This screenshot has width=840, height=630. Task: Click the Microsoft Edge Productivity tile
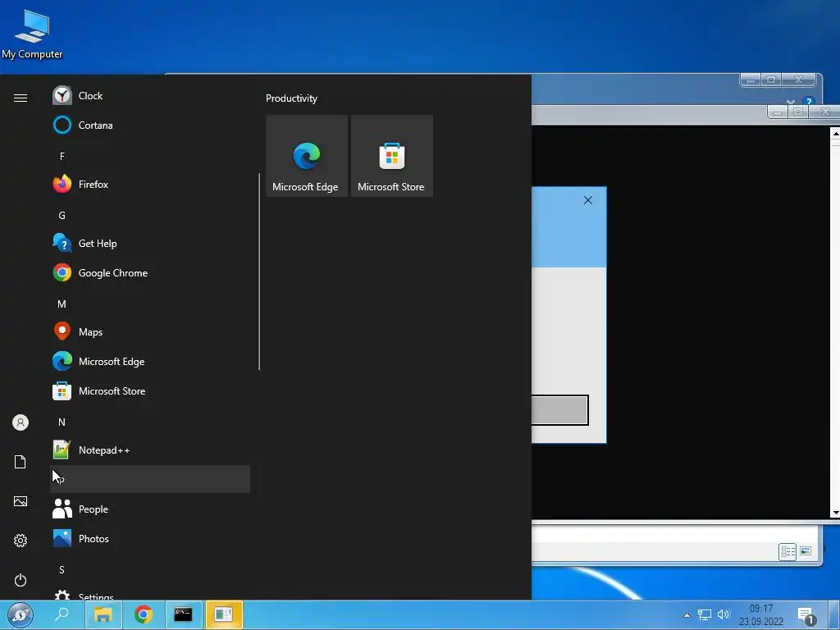point(307,156)
